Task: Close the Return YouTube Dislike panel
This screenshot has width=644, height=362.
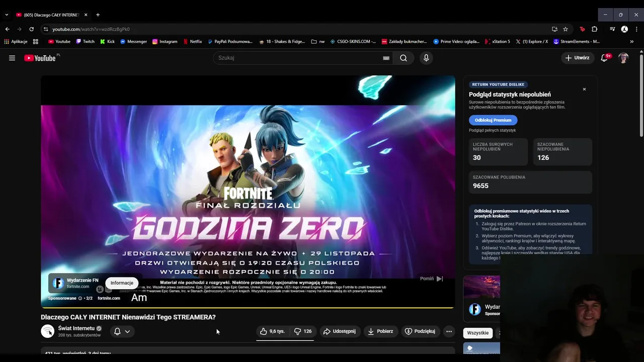Action: point(584,89)
